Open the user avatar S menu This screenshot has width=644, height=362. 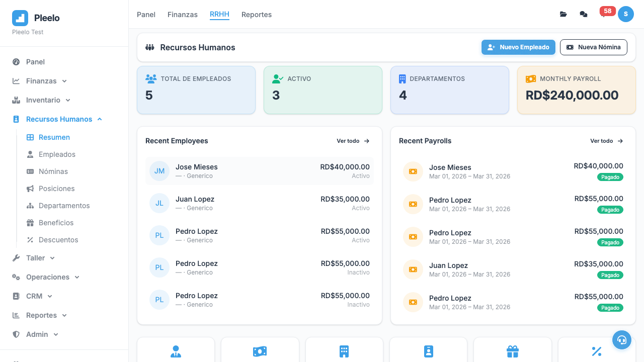pyautogui.click(x=625, y=14)
